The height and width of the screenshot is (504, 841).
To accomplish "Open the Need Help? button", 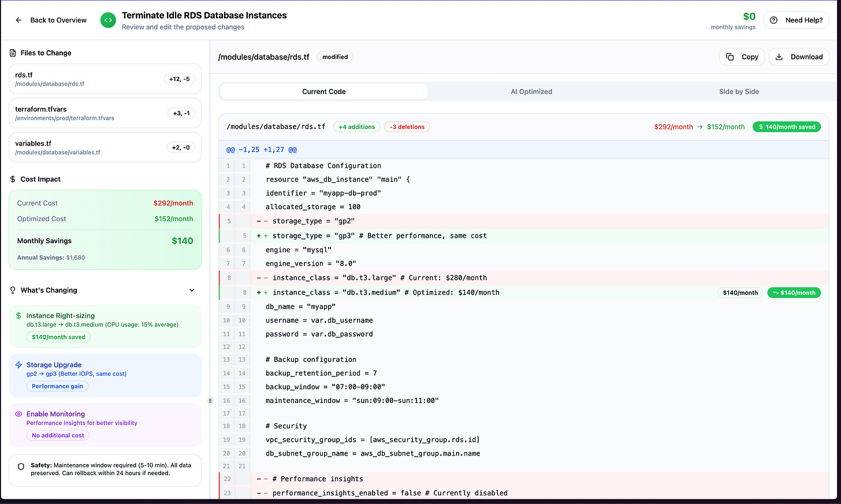I will point(797,20).
